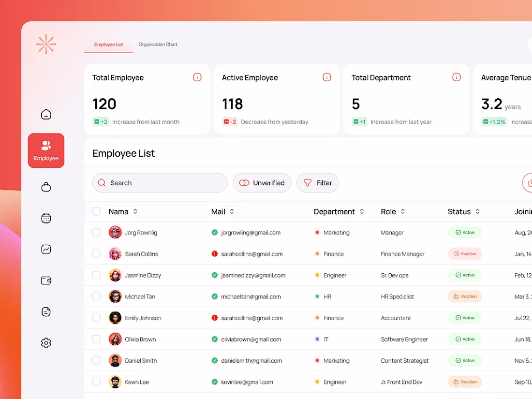
Task: Click Vacation status badge for Michael Tan
Action: pos(465,296)
